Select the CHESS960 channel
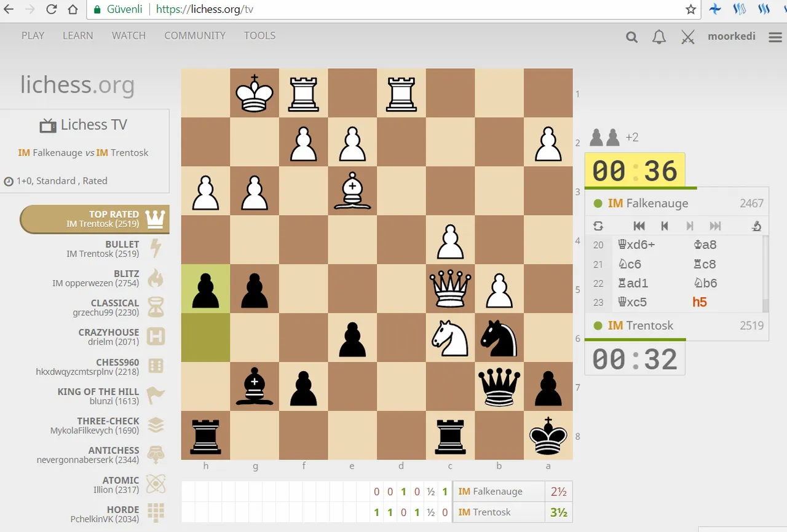The height and width of the screenshot is (532, 787). 95,367
